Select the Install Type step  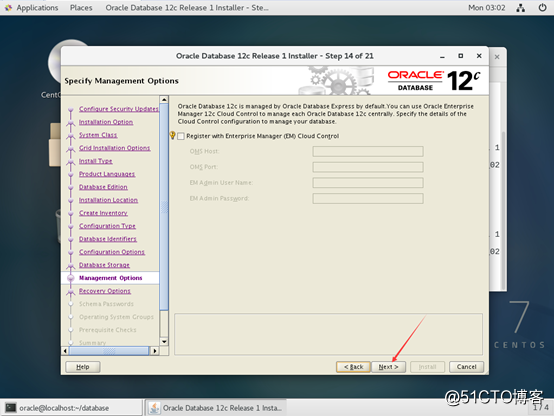(96, 161)
